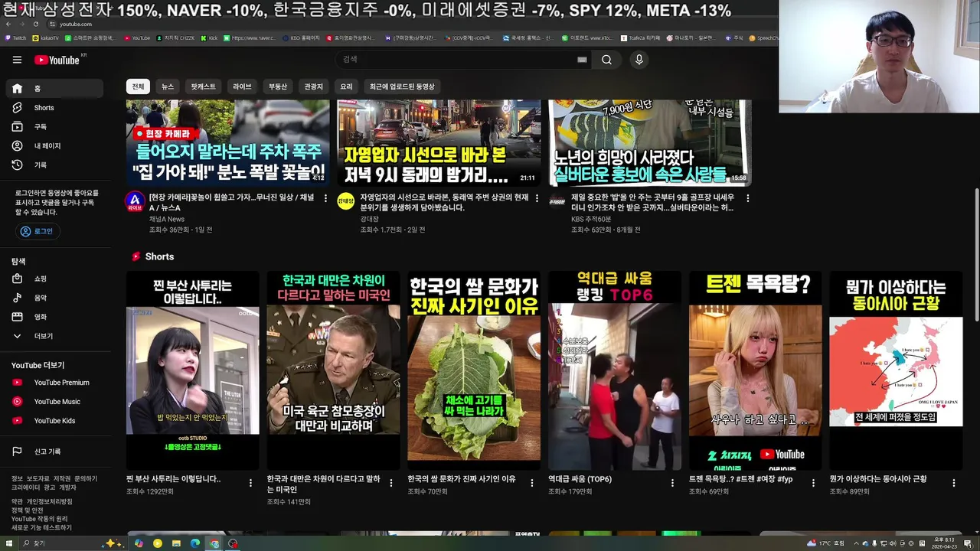The width and height of the screenshot is (980, 551).
Task: Open the YouTube hamburger guide menu
Action: 17,60
